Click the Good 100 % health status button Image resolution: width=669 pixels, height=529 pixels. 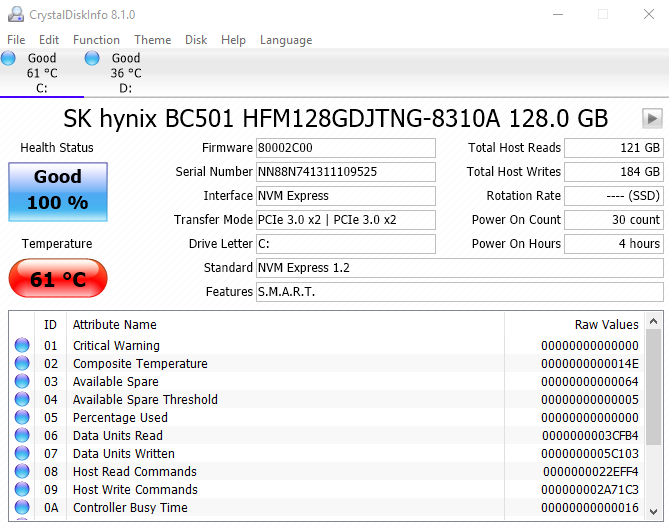tap(58, 192)
